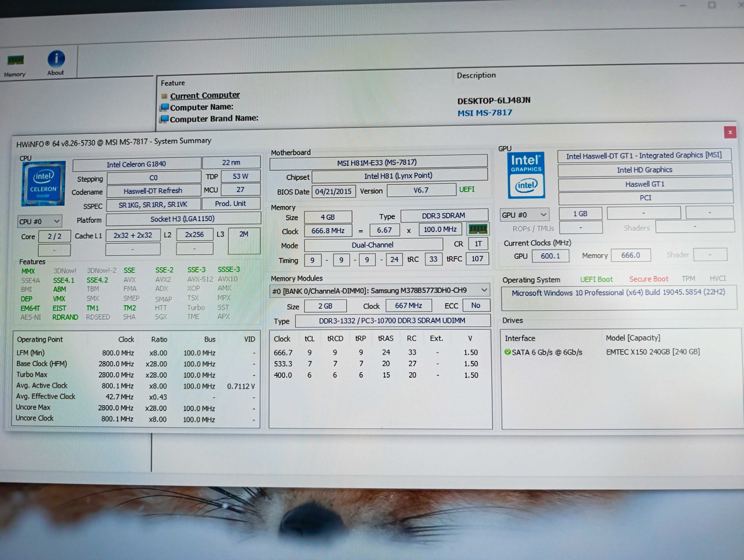Click the Avg. Effective Clock row

[135, 397]
